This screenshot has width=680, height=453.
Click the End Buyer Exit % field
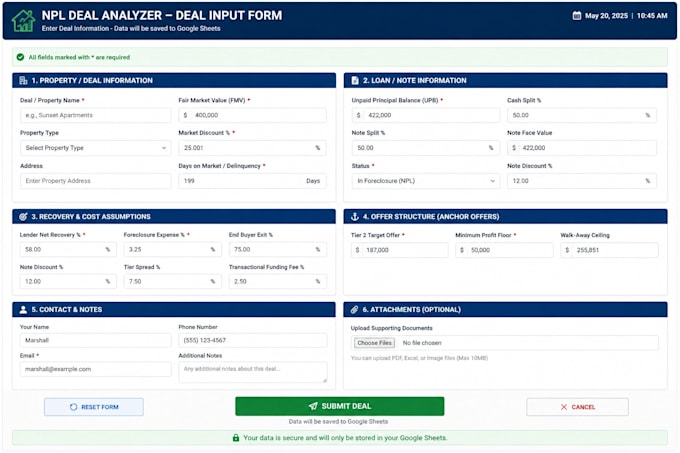pos(278,250)
